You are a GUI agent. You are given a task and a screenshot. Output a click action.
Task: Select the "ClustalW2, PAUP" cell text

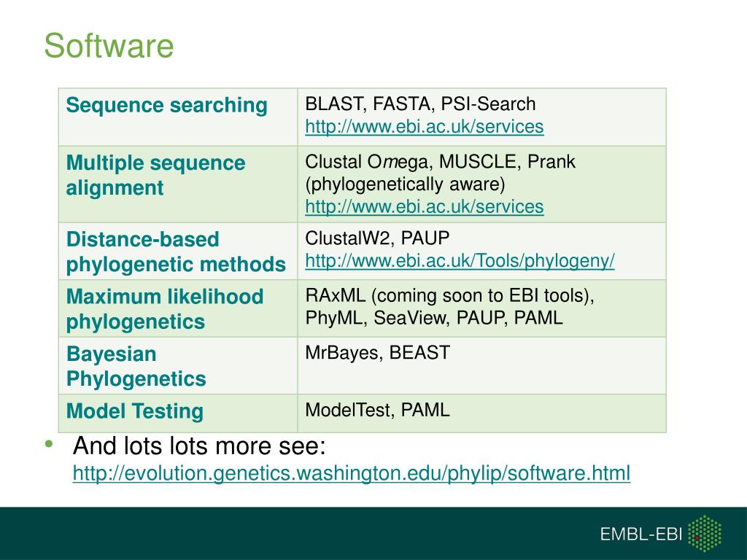tap(377, 238)
